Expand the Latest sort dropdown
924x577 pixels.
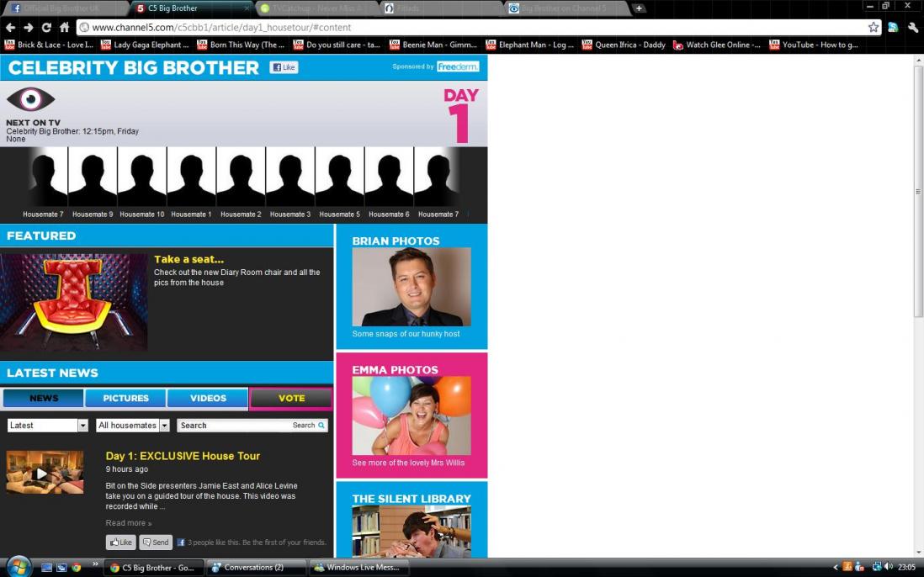82,426
